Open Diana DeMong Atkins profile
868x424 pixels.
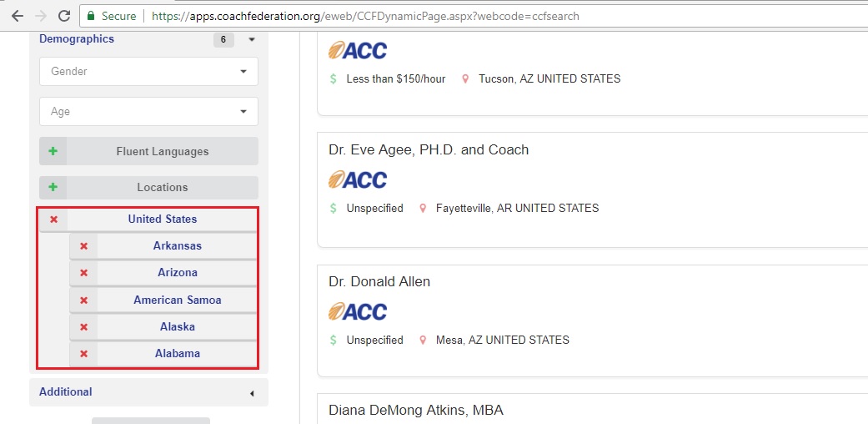(x=415, y=410)
